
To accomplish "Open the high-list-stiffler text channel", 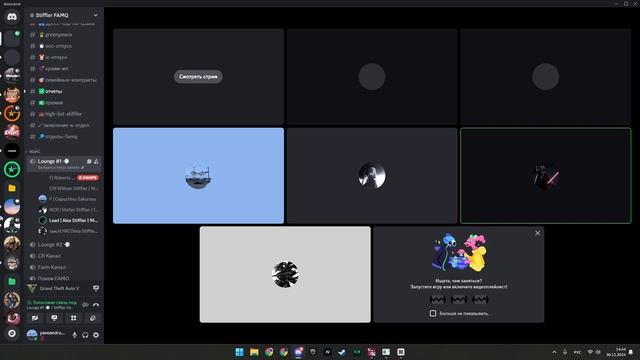I will click(x=64, y=114).
